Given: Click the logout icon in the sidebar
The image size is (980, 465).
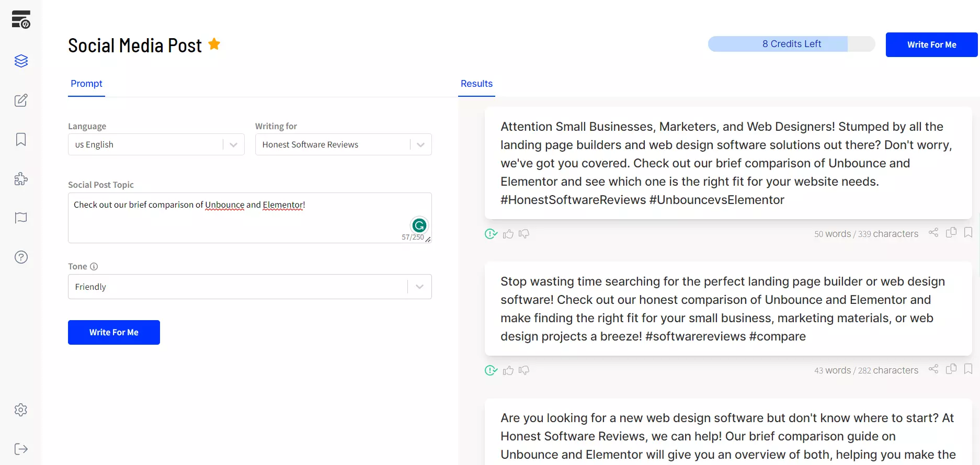Looking at the screenshot, I should (21, 449).
